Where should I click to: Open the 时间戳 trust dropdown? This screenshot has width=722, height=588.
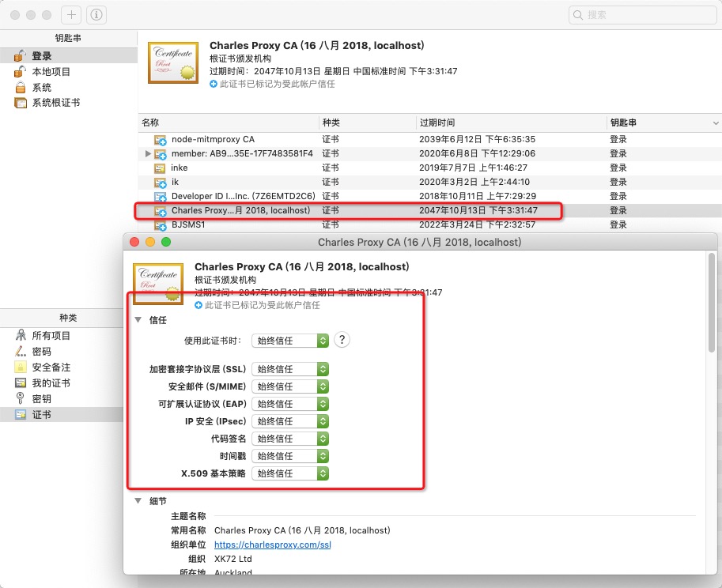click(x=290, y=457)
